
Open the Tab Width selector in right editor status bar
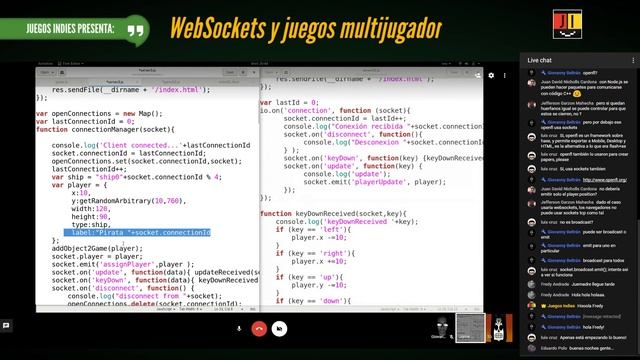point(414,309)
